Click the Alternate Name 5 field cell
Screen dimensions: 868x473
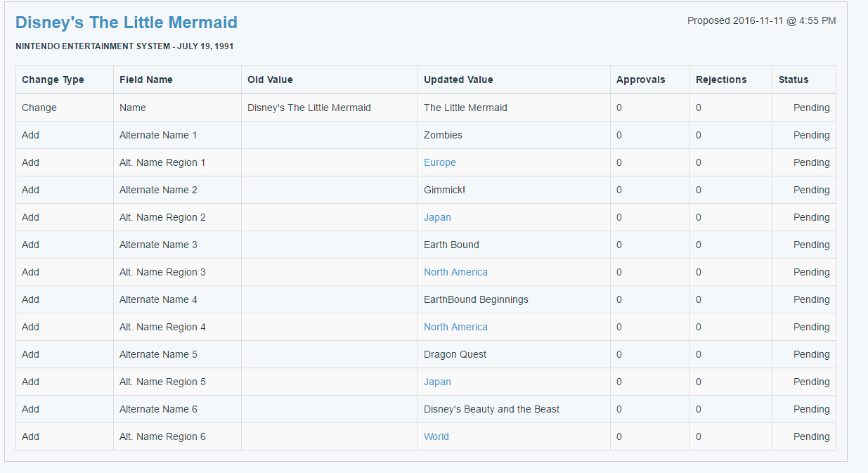(x=177, y=354)
